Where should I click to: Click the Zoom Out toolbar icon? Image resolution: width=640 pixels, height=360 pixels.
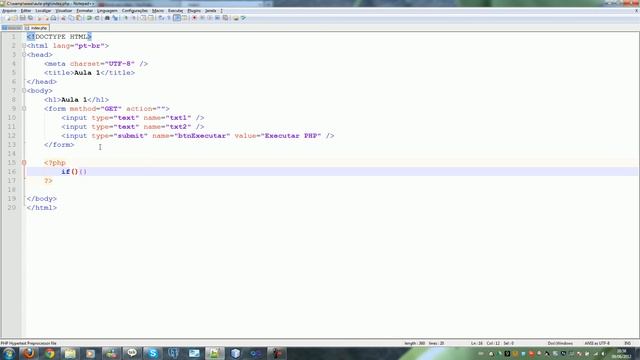[x=134, y=18]
